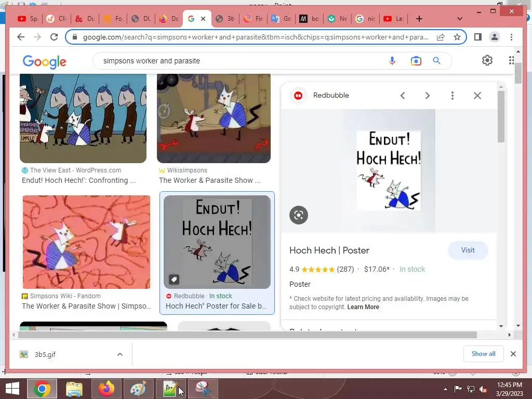This screenshot has height=399, width=532.
Task: Expand 3b5.gif download options
Action: pos(120,354)
